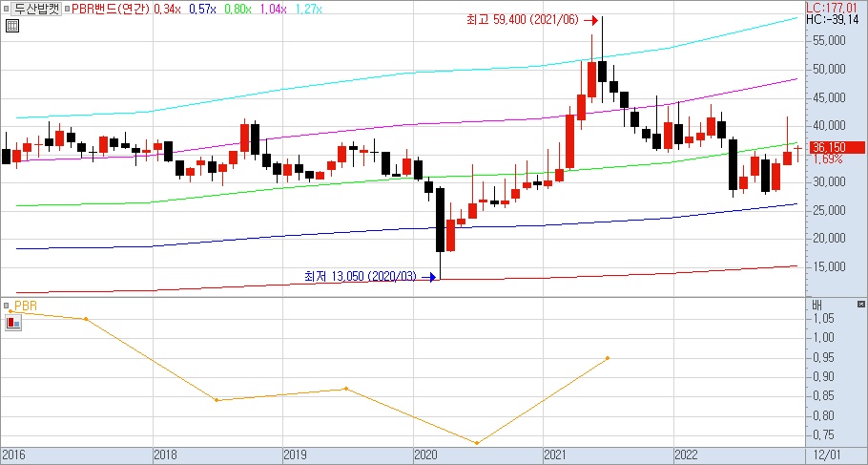Click the 2021 year label on time axis
The width and height of the screenshot is (868, 465).
tap(556, 455)
